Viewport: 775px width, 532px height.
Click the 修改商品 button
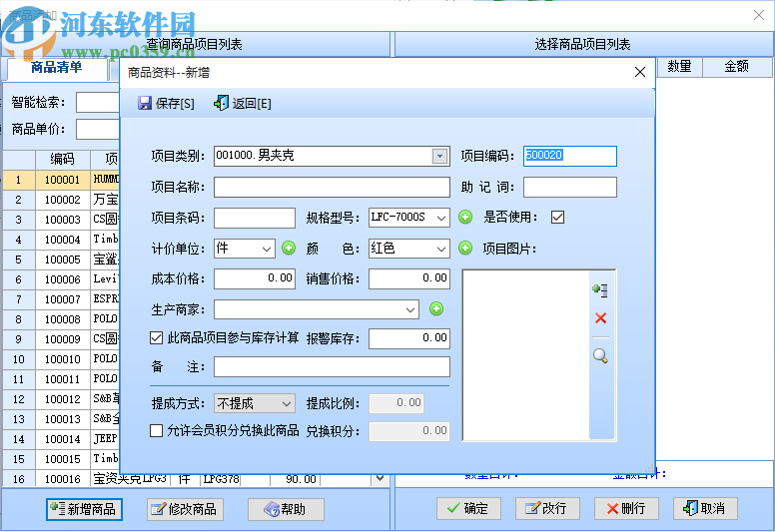(185, 509)
